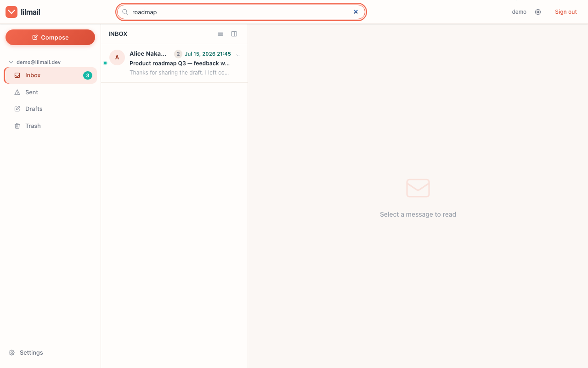Open the Sent folder

click(x=51, y=92)
